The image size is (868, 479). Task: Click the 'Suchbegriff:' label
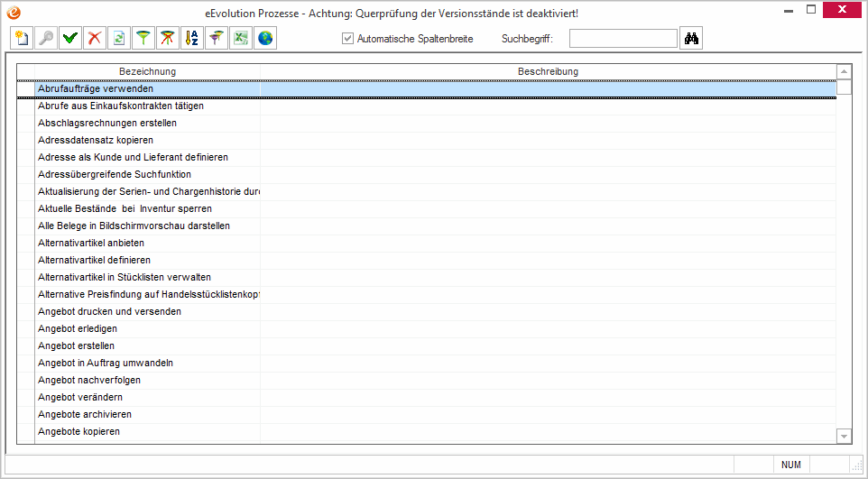point(527,39)
